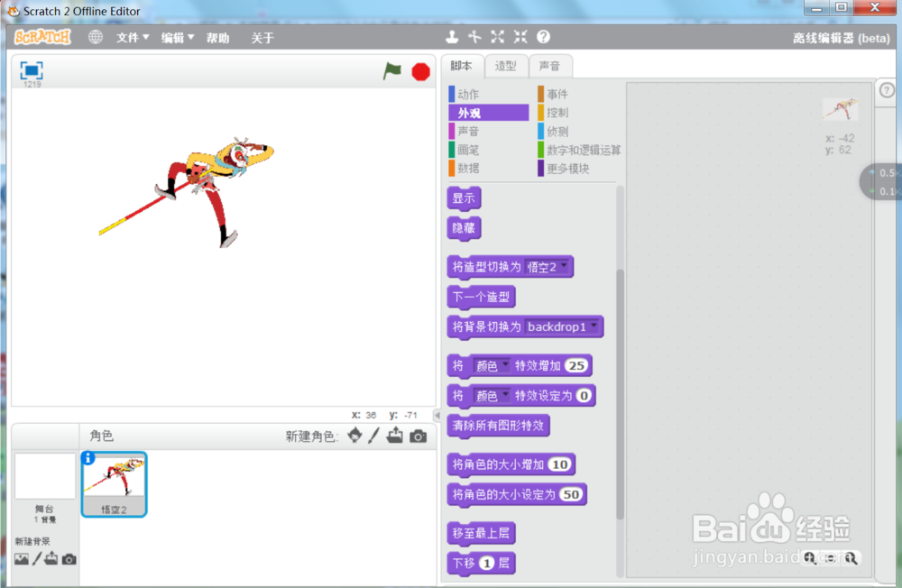Switch to the 声音 tab
Image resolution: width=902 pixels, height=588 pixels.
pos(550,66)
